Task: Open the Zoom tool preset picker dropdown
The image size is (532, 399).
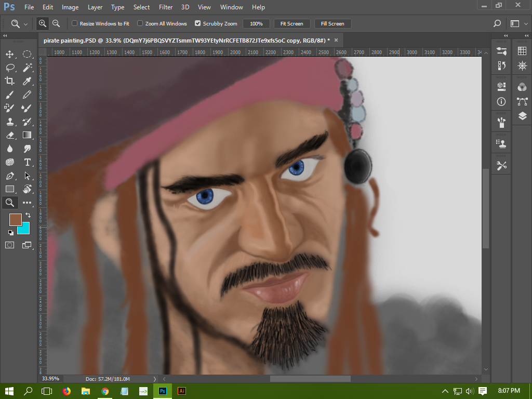Action: pos(25,24)
